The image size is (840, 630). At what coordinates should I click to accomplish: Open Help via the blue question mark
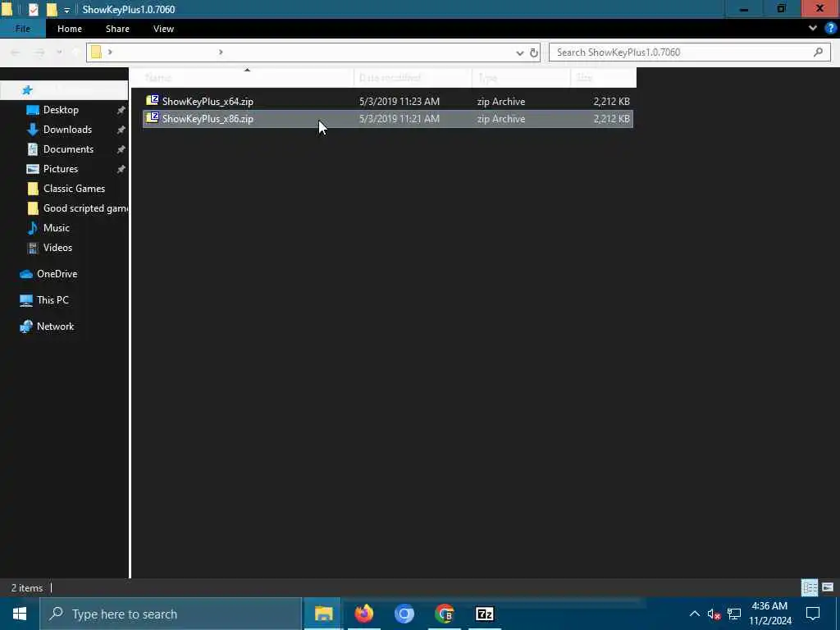[x=831, y=29]
